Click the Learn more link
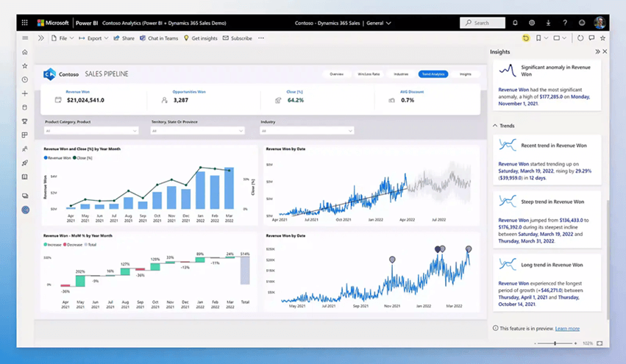This screenshot has width=626, height=364. pos(567,329)
